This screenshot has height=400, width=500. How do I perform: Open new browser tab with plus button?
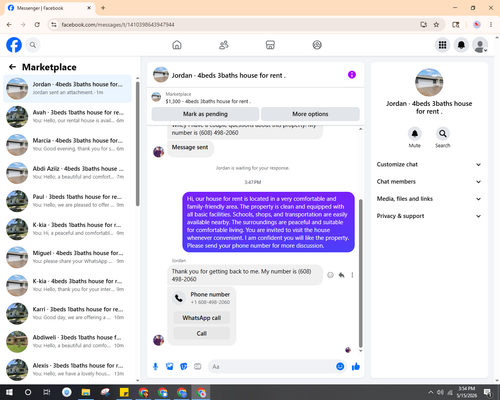103,8
